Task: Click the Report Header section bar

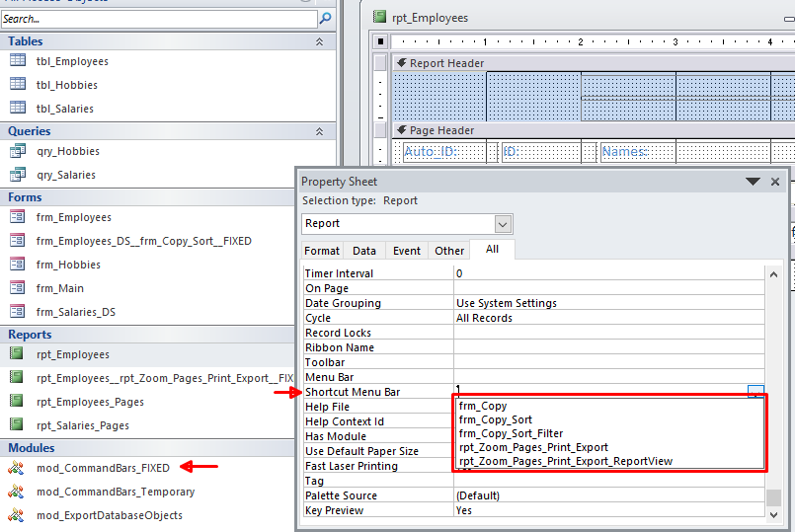Action: [594, 63]
